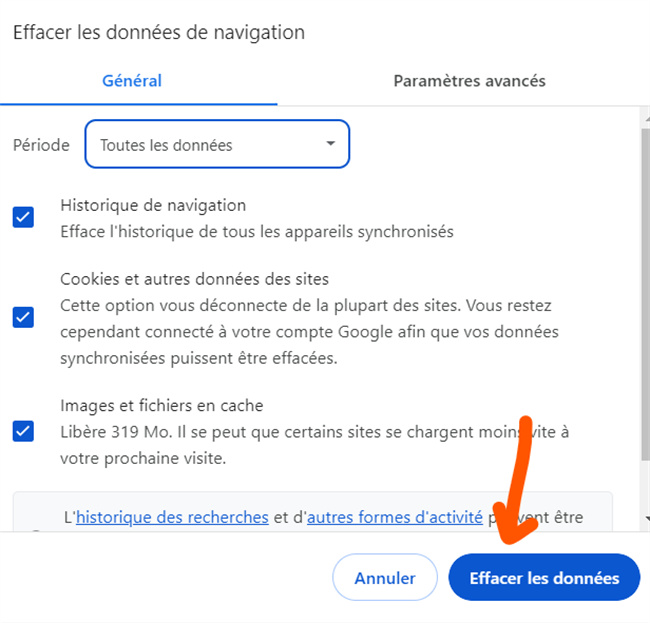Open the "Toutes les données" period dropdown

point(217,145)
